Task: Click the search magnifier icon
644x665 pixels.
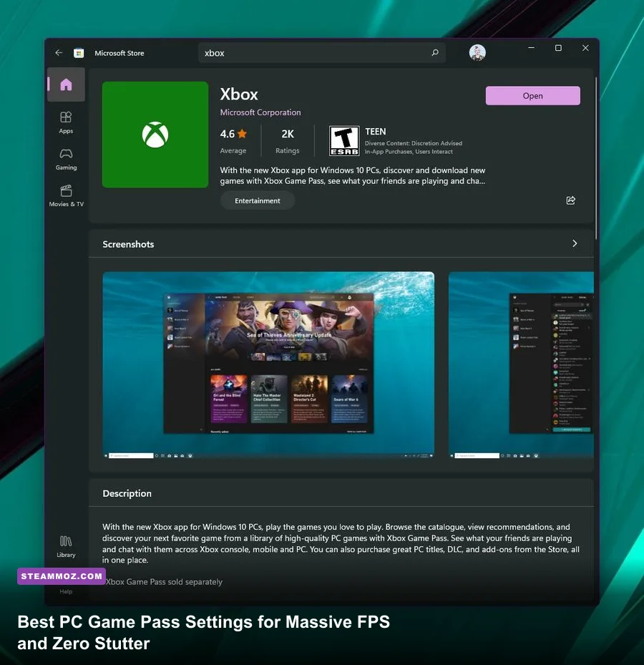Action: point(435,52)
